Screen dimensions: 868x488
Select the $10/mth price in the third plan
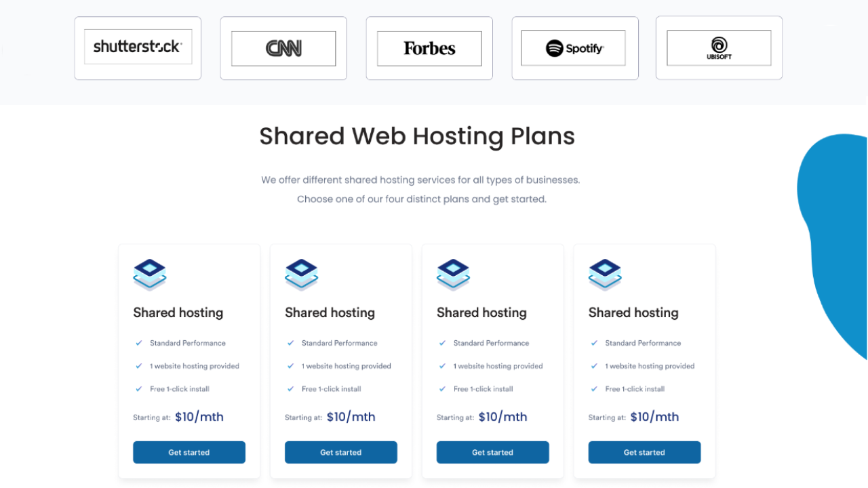click(x=502, y=416)
